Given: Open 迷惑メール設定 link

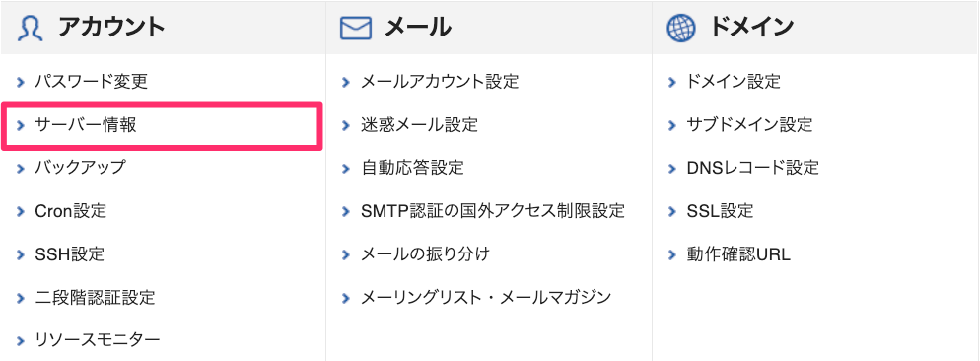Looking at the screenshot, I should coord(419,125).
